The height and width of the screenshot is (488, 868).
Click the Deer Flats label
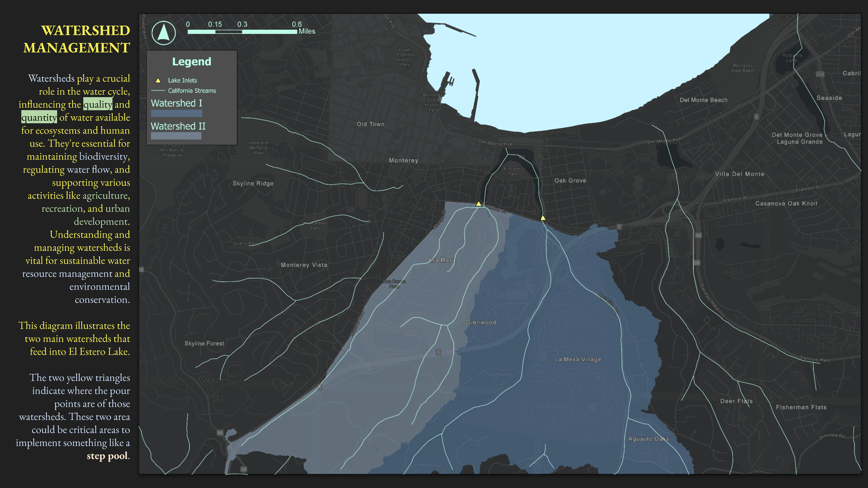pyautogui.click(x=736, y=401)
